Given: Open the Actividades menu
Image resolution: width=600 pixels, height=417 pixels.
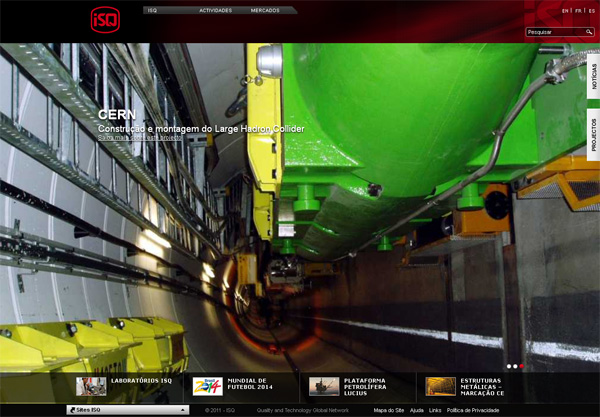Looking at the screenshot, I should pyautogui.click(x=216, y=10).
